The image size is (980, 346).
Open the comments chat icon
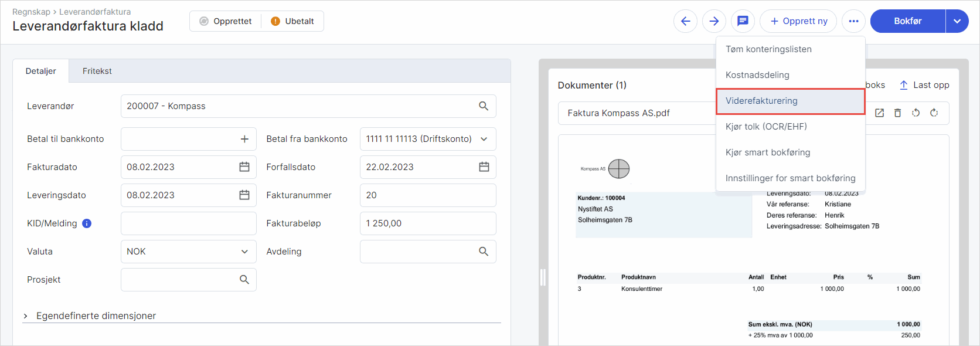(743, 21)
